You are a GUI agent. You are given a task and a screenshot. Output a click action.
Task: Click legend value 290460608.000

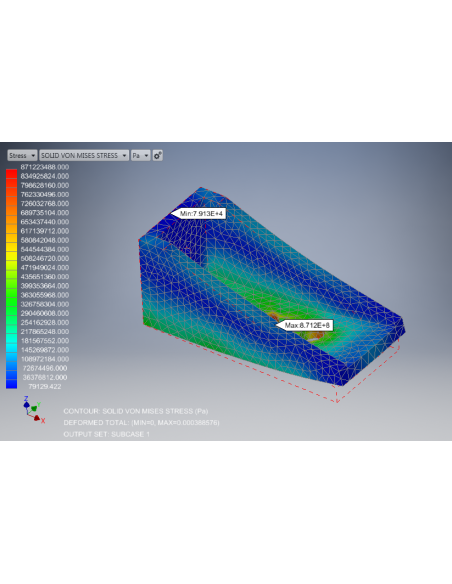45,313
